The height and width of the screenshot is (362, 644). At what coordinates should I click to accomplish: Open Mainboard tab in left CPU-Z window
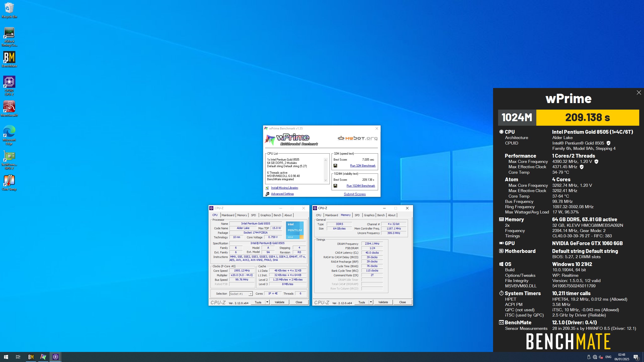tap(228, 215)
